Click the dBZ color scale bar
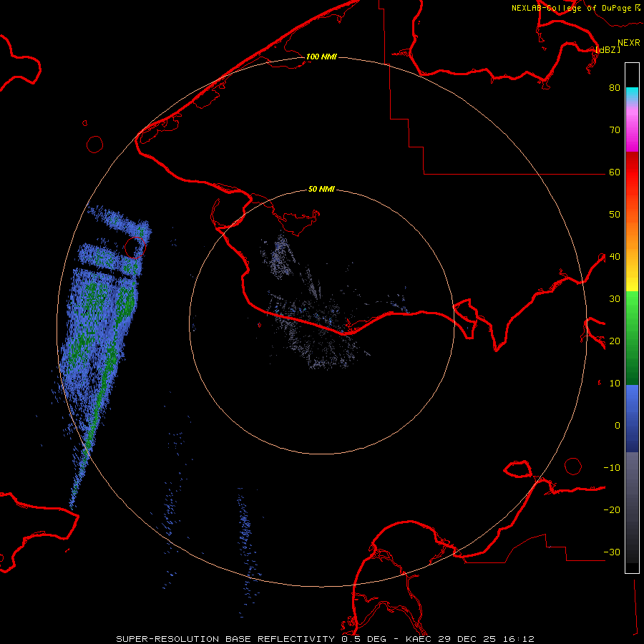The image size is (644, 644). 632,318
